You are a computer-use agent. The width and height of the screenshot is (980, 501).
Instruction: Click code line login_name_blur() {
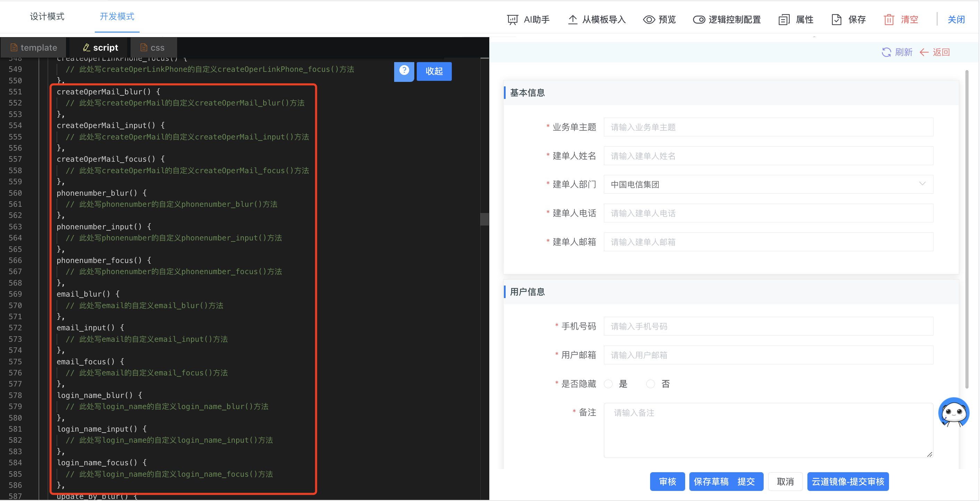99,395
